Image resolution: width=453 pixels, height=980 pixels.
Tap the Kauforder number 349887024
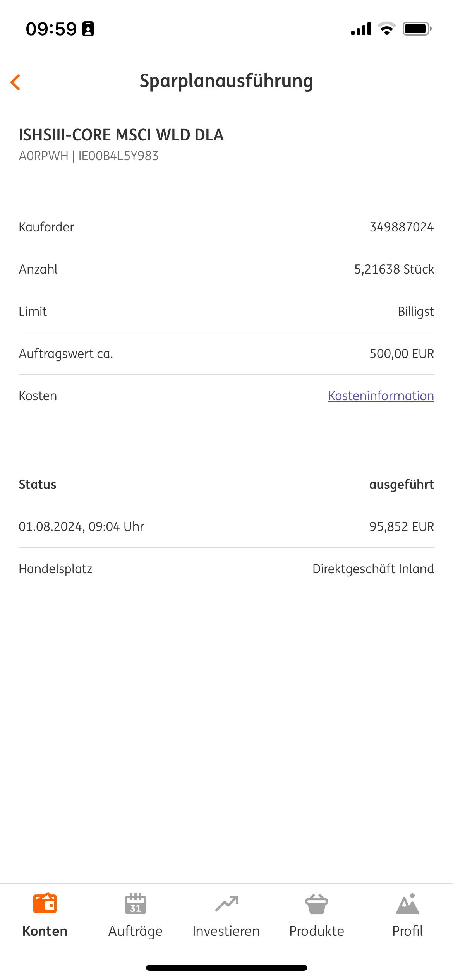pyautogui.click(x=402, y=227)
